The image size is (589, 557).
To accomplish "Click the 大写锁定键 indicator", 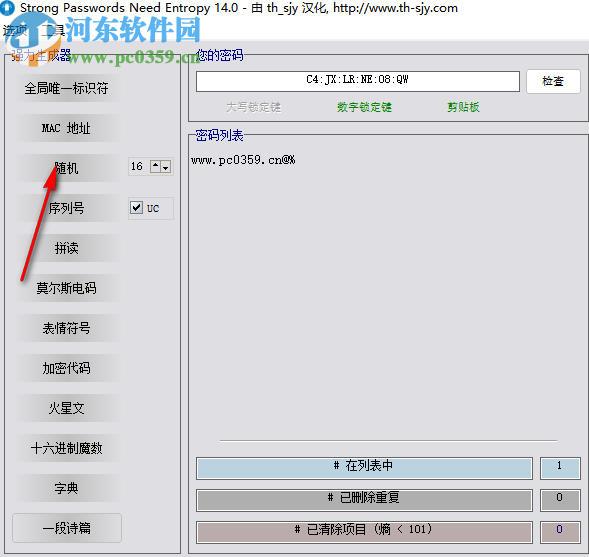I will pyautogui.click(x=254, y=107).
